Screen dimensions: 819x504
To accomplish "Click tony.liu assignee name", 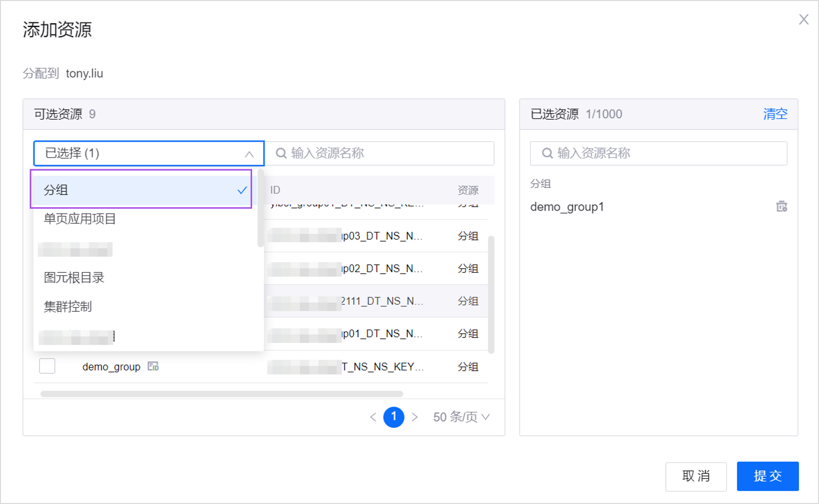I will (x=84, y=73).
